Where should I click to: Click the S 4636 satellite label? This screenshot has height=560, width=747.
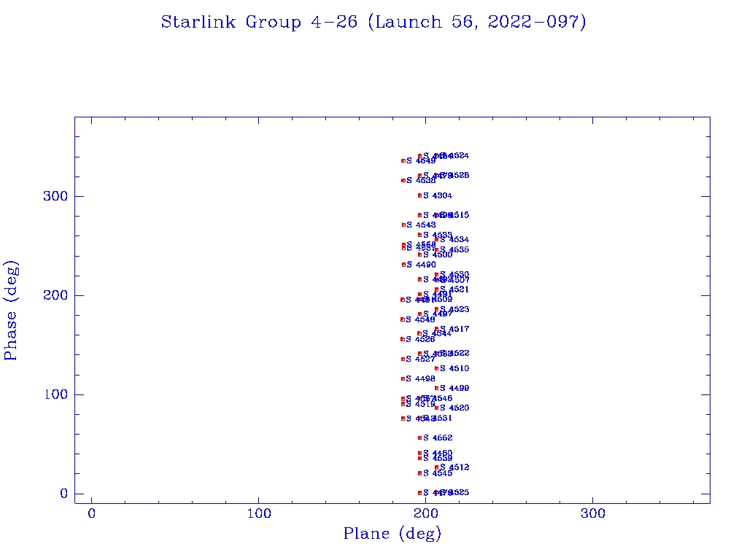pos(454,249)
